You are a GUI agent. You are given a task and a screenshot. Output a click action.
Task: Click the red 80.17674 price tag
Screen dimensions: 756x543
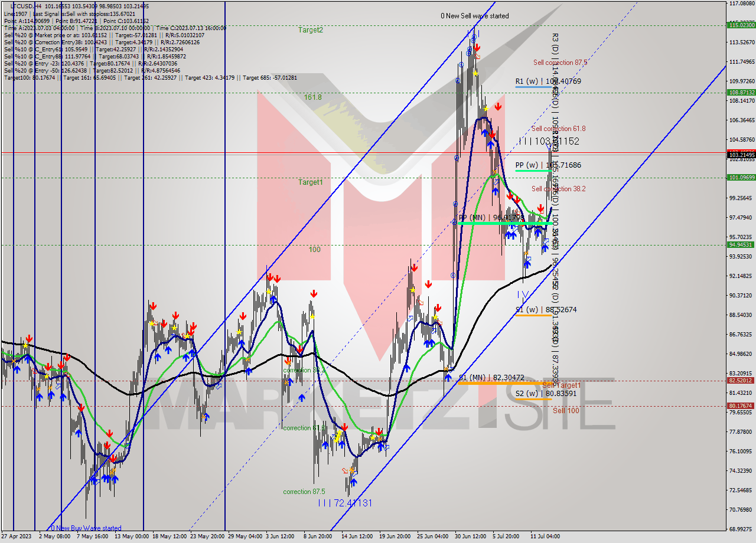coord(741,406)
